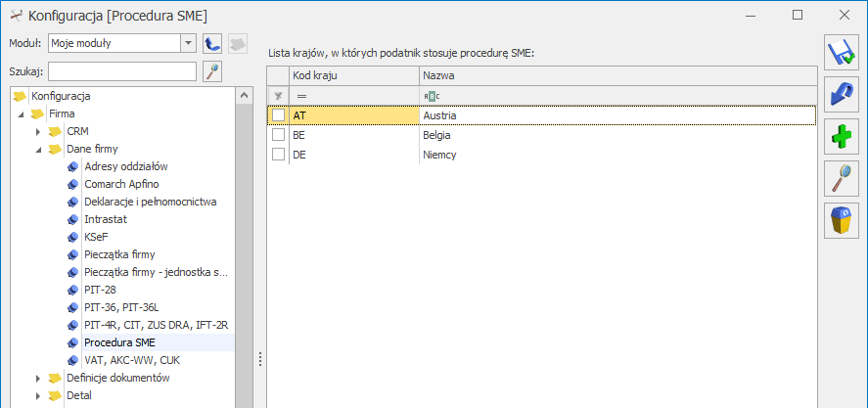The image size is (868, 408).
Task: Click the filter funnel icon in grid
Action: [x=278, y=96]
